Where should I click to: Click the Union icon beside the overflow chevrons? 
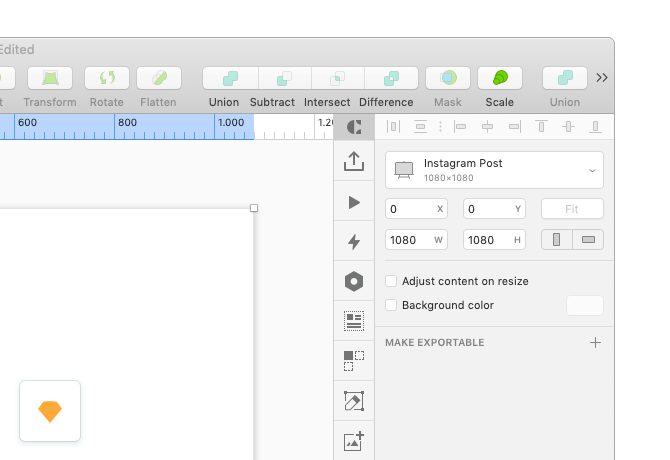pos(565,78)
